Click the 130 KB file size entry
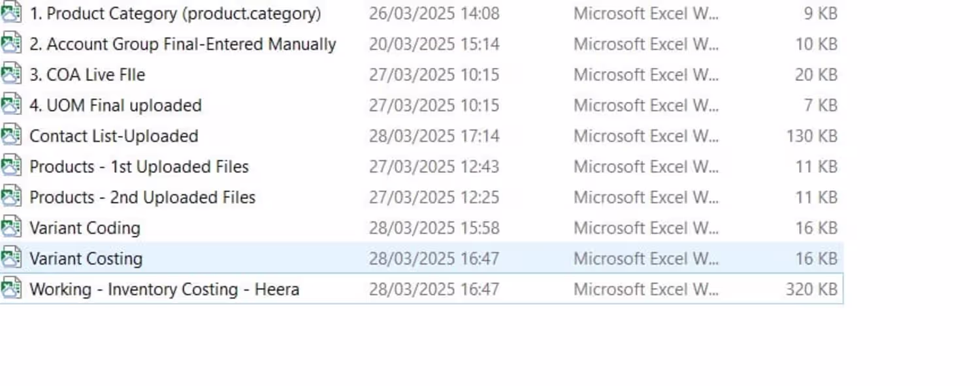This screenshot has width=980, height=386. point(811,137)
